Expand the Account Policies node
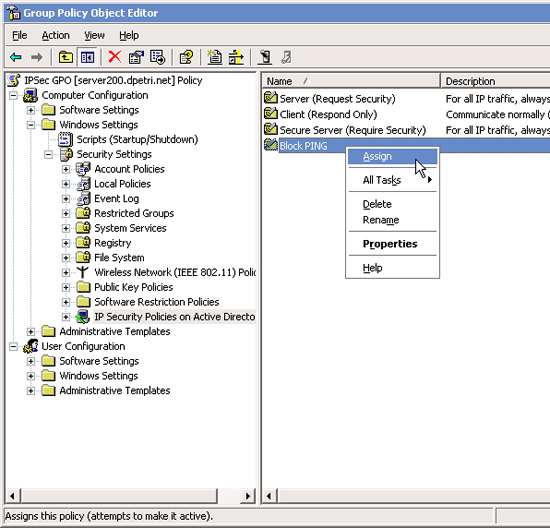550x528 pixels. 66,169
